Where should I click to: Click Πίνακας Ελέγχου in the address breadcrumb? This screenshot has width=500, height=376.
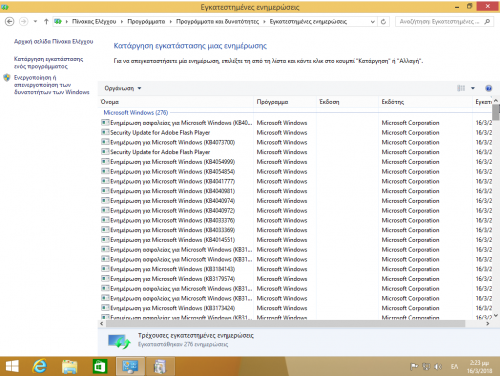tap(94, 22)
